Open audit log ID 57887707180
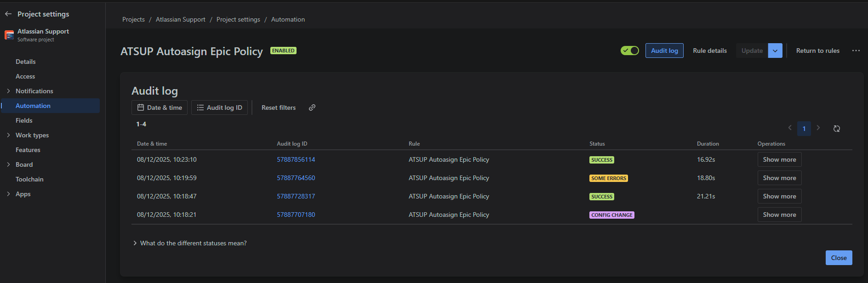868x283 pixels. pos(296,215)
